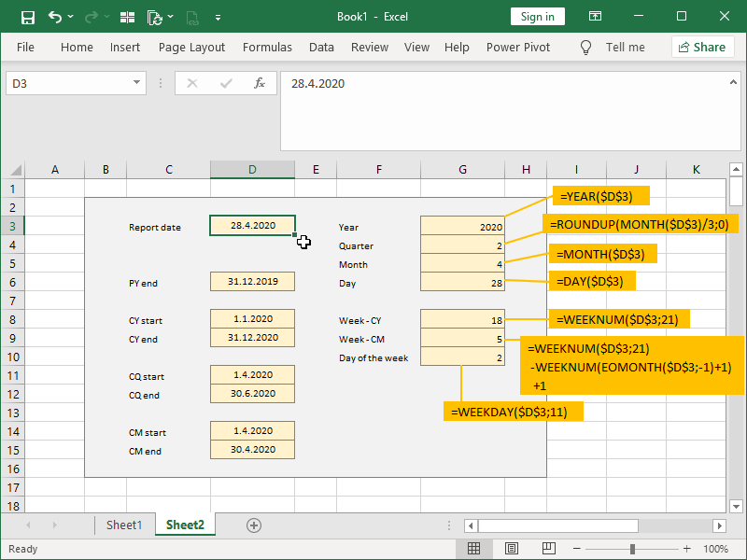The width and height of the screenshot is (747, 560).
Task: Click the greyed-out document icon in title bar
Action: point(192,18)
